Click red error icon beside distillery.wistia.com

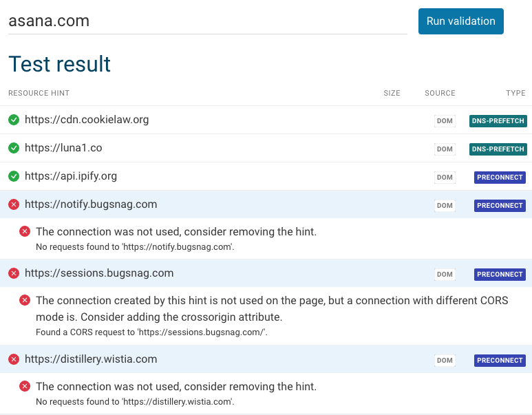[14, 359]
